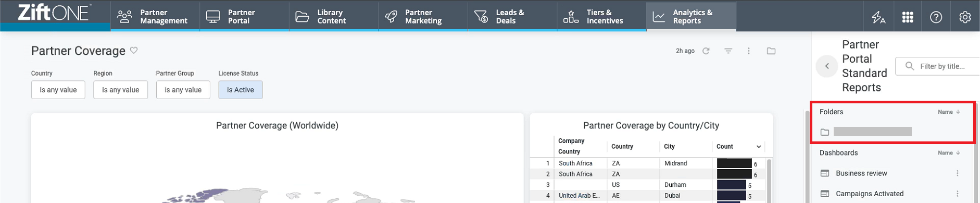
Task: Click the 2h ago timestamp
Action: [x=685, y=51]
